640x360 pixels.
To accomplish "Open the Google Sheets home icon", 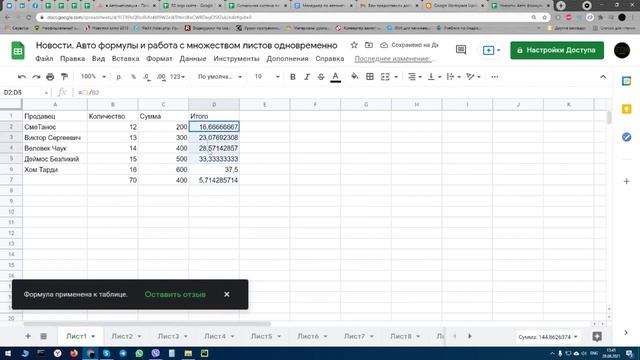I will pos(18,51).
